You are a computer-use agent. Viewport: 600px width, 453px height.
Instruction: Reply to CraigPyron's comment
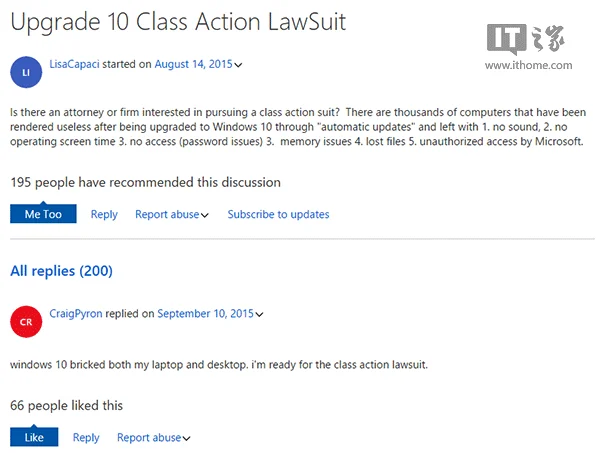click(x=86, y=437)
